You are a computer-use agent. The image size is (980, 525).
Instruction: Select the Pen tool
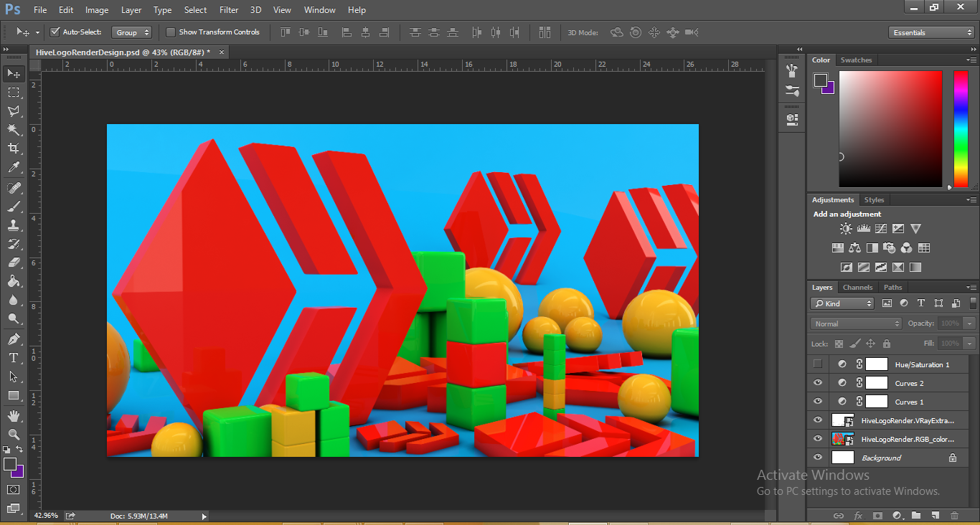point(14,339)
